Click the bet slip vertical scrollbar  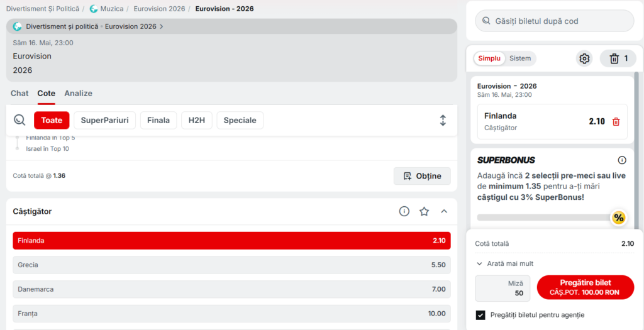click(636, 150)
